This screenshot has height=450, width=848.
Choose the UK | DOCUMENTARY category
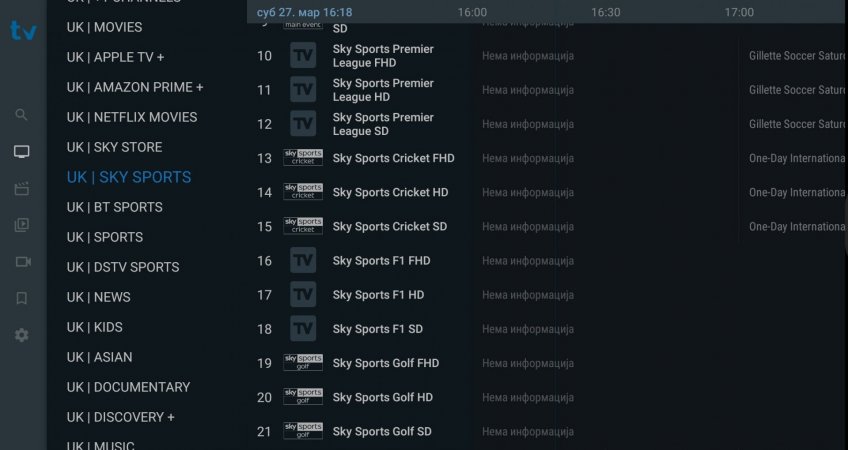129,387
